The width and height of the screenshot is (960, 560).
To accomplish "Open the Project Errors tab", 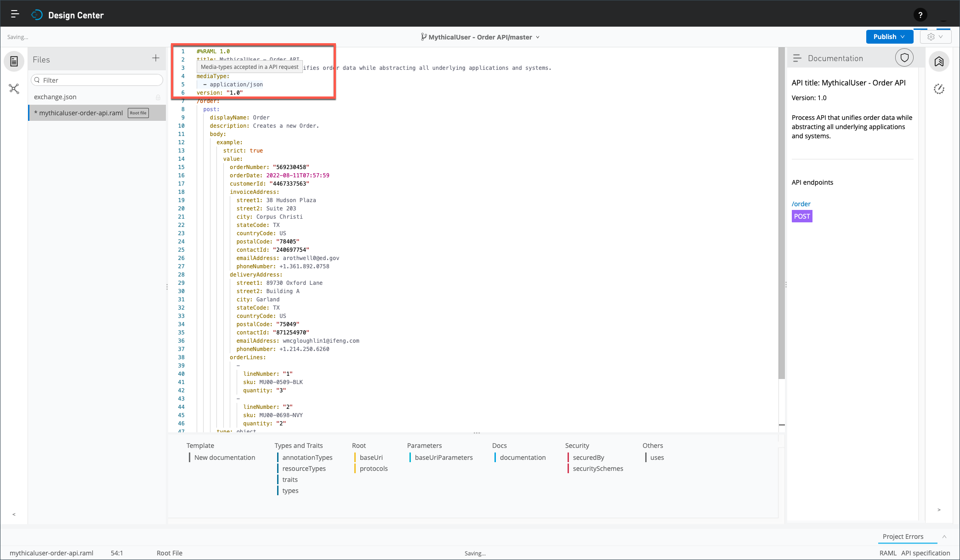I will [x=903, y=537].
